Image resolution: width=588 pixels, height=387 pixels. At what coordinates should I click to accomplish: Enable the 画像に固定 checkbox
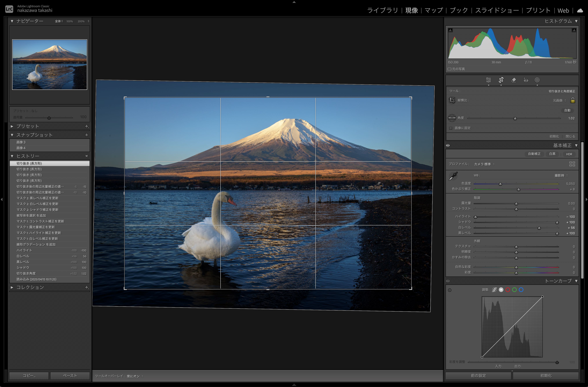451,128
